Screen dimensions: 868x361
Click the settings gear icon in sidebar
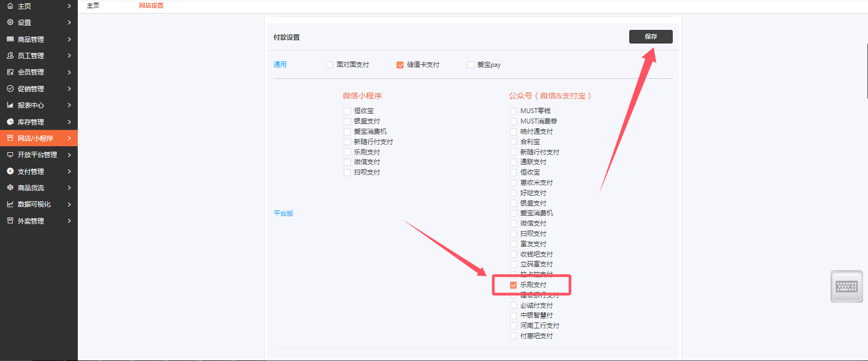tap(10, 22)
